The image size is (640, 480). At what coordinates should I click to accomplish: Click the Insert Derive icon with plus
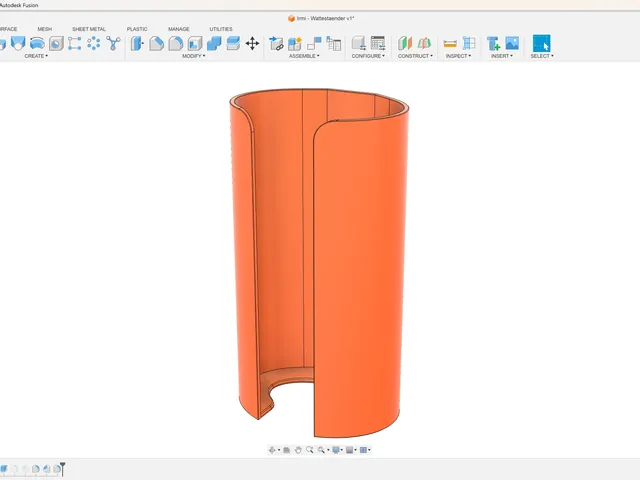(493, 43)
